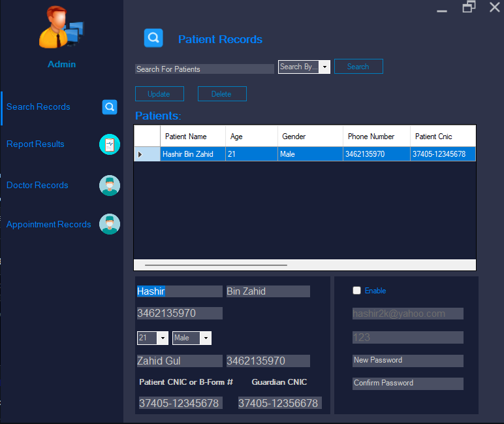This screenshot has height=424, width=504.
Task: Click the Patient Name column header
Action: pyautogui.click(x=193, y=137)
